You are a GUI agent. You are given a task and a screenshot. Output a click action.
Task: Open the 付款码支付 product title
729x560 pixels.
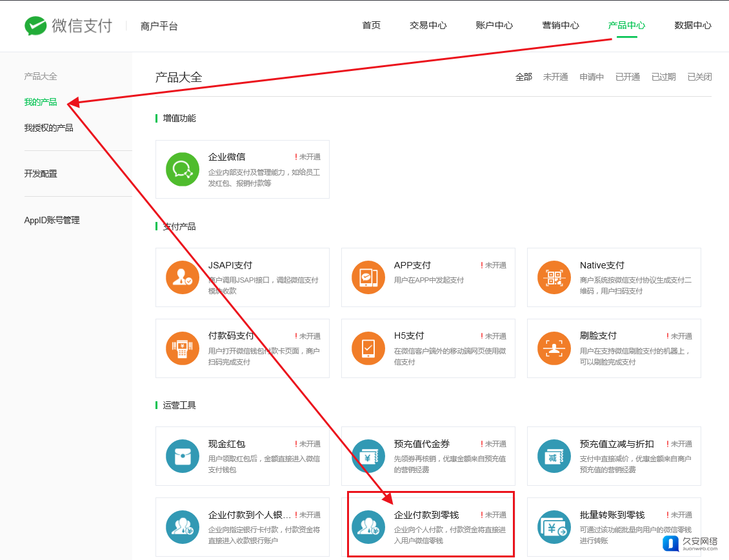point(230,335)
